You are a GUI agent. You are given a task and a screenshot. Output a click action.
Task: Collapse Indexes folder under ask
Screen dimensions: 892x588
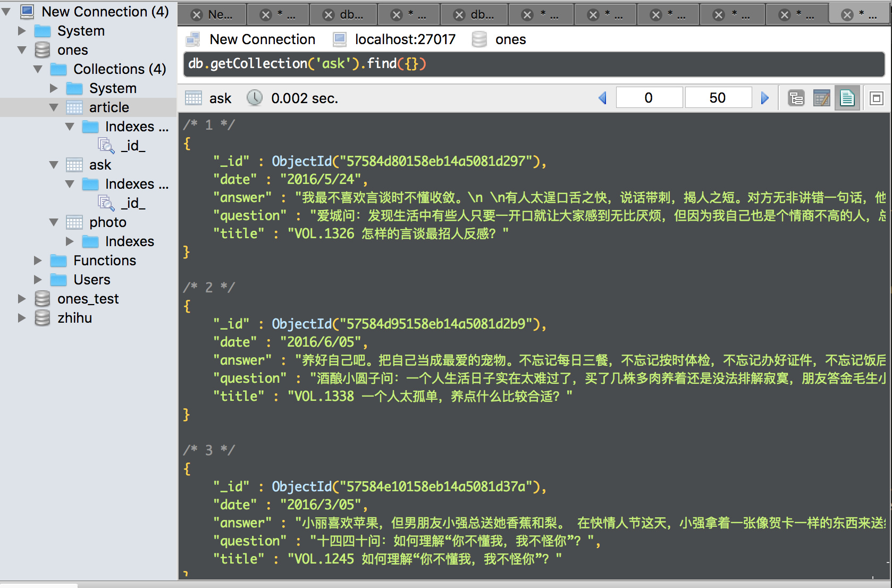pyautogui.click(x=70, y=184)
